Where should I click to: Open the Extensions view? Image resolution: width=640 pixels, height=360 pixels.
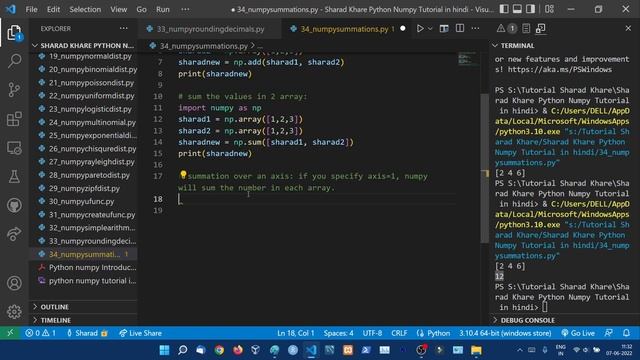click(14, 119)
